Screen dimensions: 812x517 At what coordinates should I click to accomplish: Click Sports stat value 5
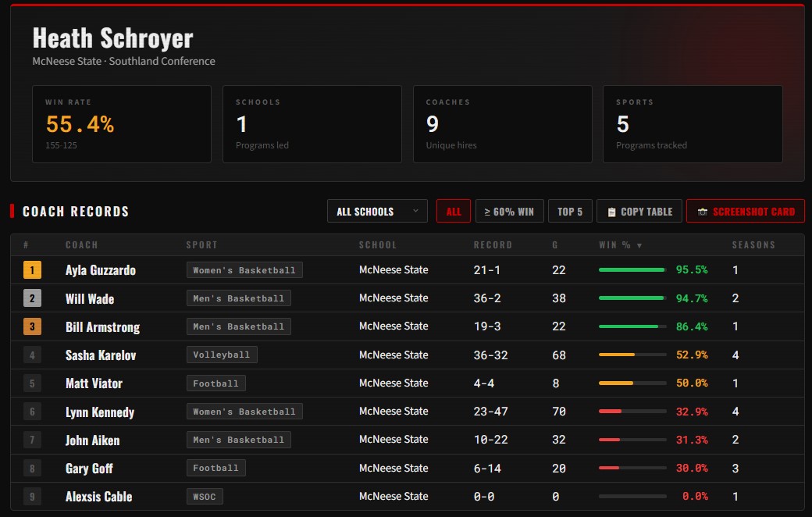tap(622, 124)
